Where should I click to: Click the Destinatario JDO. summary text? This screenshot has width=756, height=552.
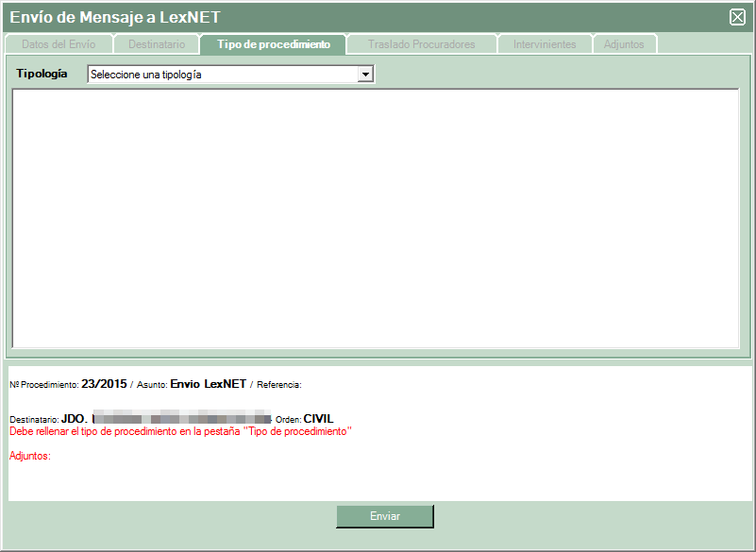point(74,419)
